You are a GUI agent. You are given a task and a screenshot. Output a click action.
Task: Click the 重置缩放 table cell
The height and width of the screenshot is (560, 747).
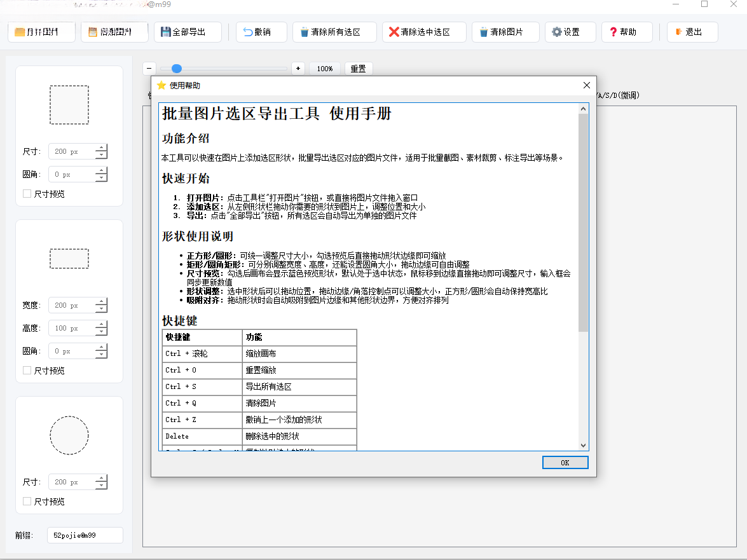tap(299, 370)
